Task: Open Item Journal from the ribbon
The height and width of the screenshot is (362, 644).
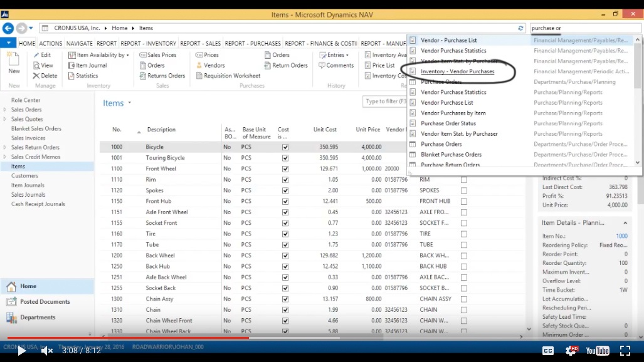Action: click(x=87, y=65)
